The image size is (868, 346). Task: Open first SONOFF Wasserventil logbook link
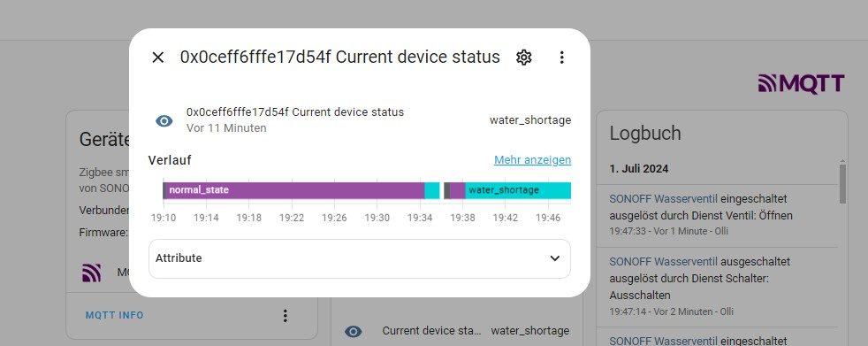663,198
